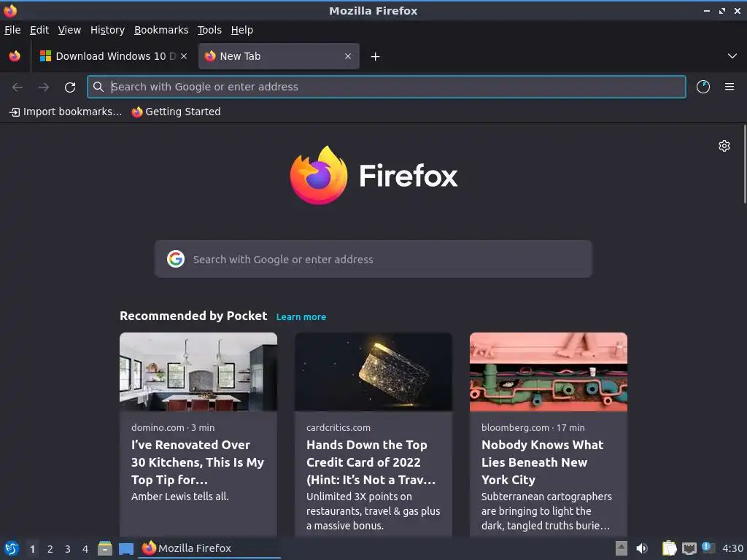Open the removable media eject tray icon
747x560 pixels.
tap(622, 548)
